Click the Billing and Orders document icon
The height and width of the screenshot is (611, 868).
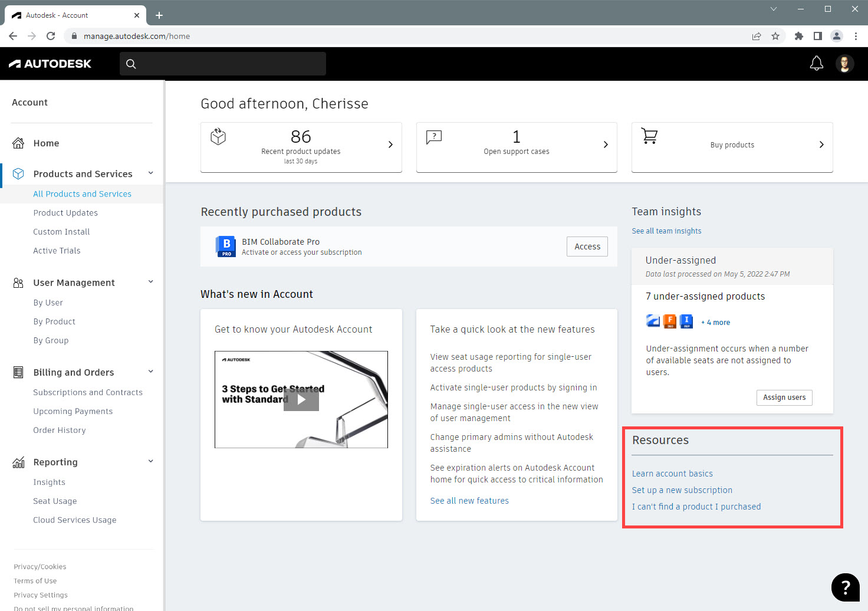[x=18, y=373]
